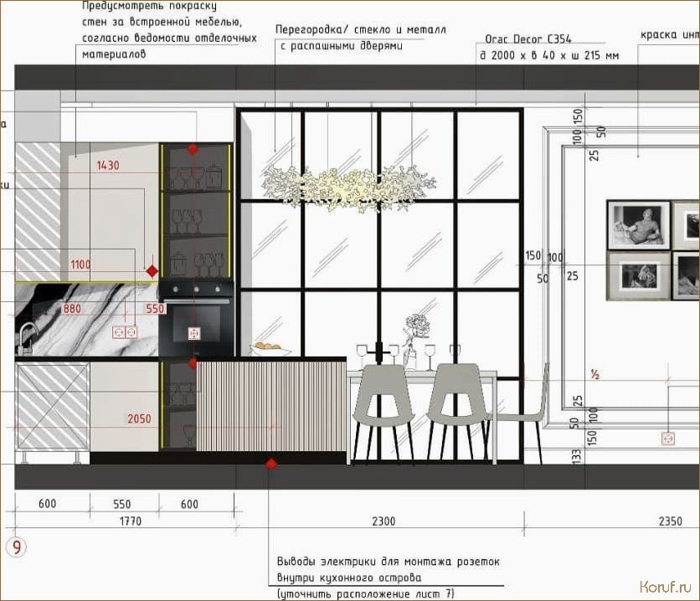Select the red 1430 dimension value
Viewport: 700px width, 601px height.
(107, 166)
